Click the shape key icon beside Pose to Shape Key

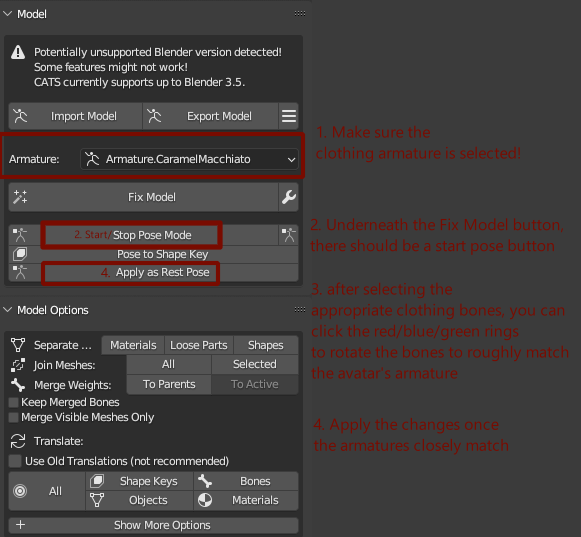tap(20, 254)
